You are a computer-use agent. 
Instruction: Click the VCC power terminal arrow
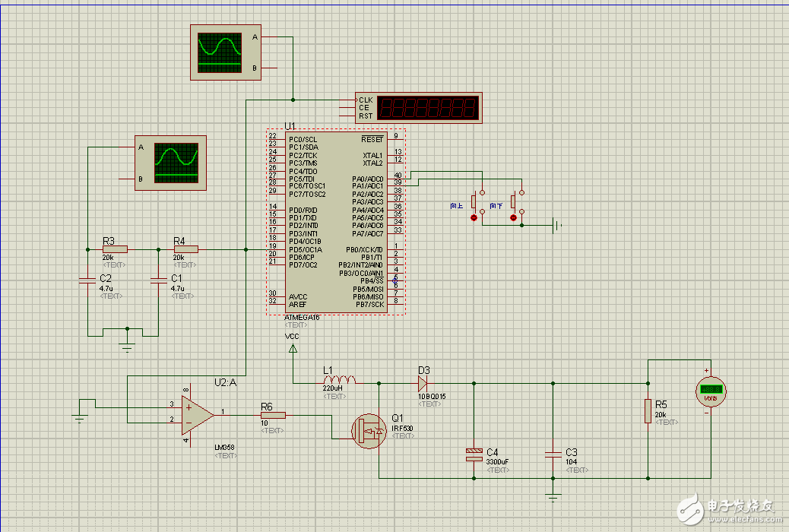[292, 349]
